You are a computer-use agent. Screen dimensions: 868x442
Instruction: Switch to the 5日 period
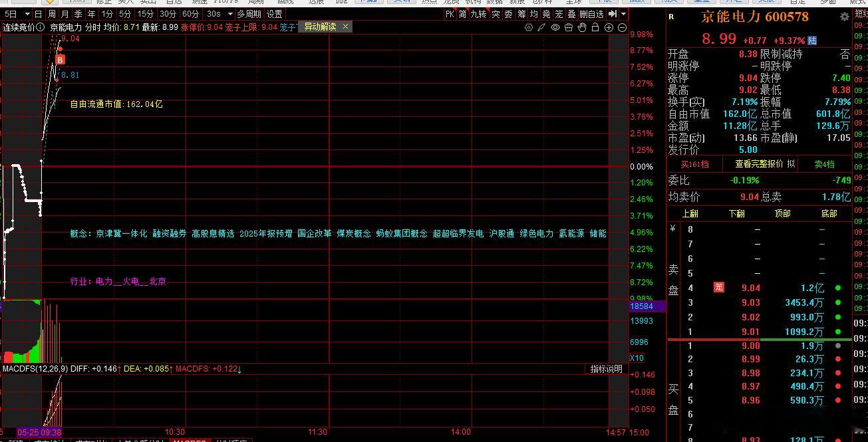pyautogui.click(x=11, y=14)
